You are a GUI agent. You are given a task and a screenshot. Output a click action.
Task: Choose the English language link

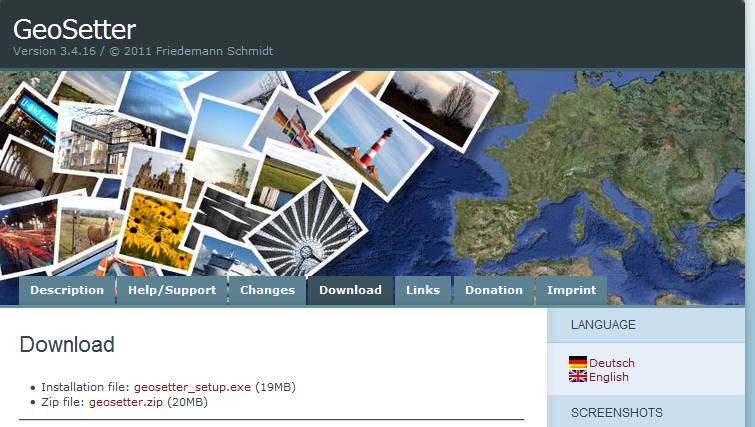pos(609,377)
